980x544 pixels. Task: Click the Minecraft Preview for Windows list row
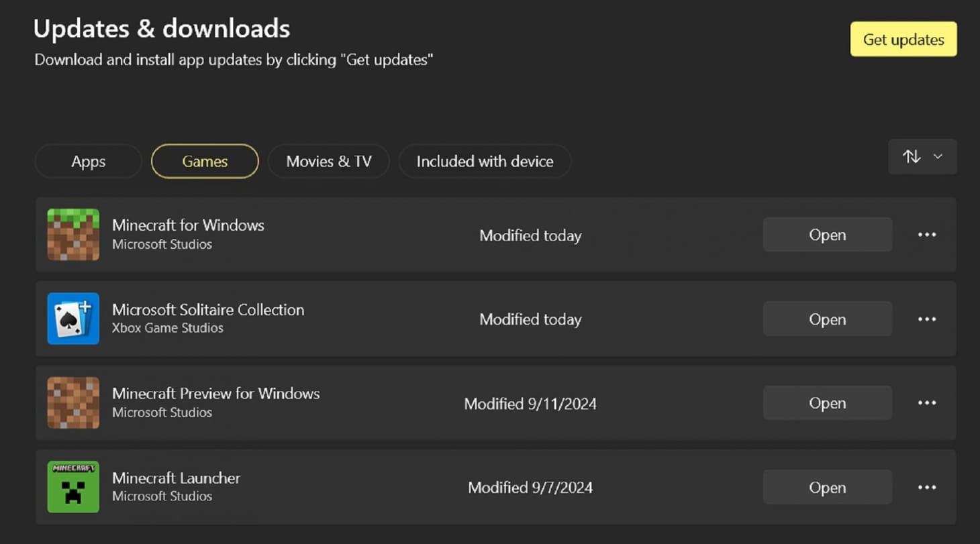(403, 402)
